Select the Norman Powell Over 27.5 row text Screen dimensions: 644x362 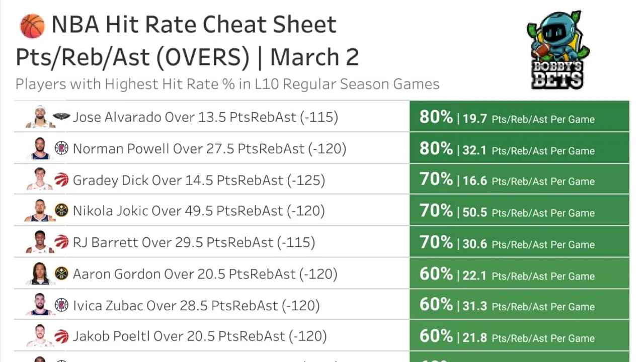(209, 149)
